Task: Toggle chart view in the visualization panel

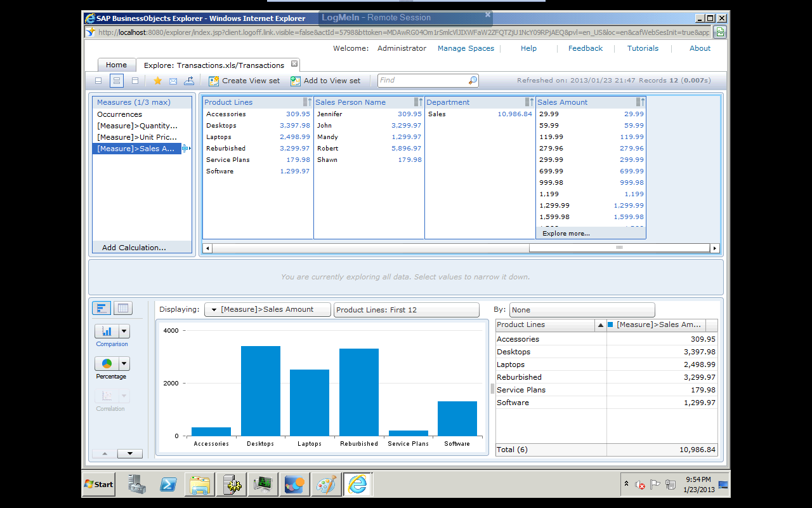Action: click(101, 309)
